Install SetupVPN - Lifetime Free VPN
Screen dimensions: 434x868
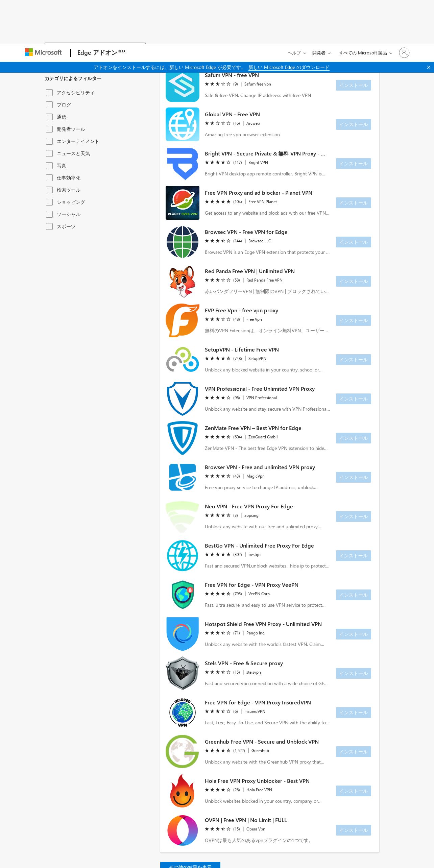[354, 360]
